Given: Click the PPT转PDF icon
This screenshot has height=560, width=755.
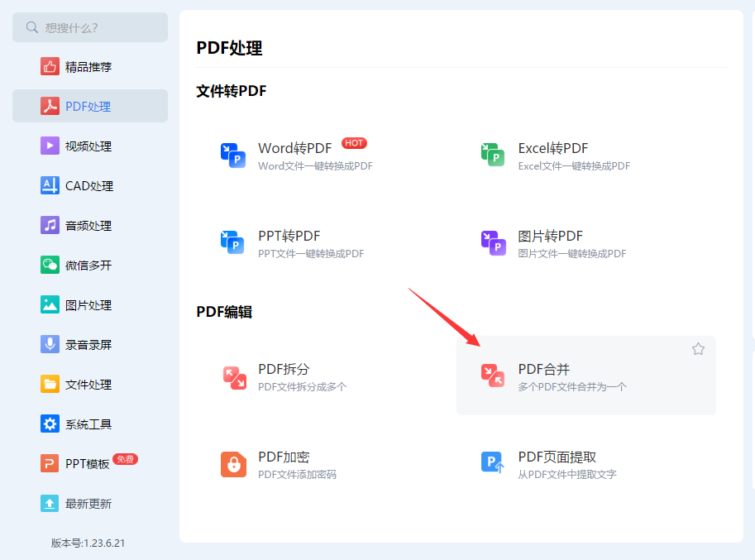Looking at the screenshot, I should pyautogui.click(x=233, y=242).
